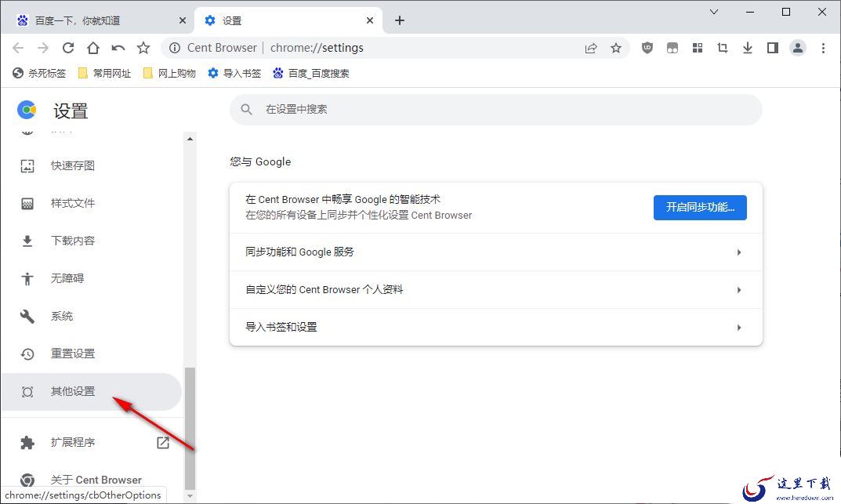Click the sidebar scrollbar thumb
Screen dimensions: 841x504
tap(190, 428)
